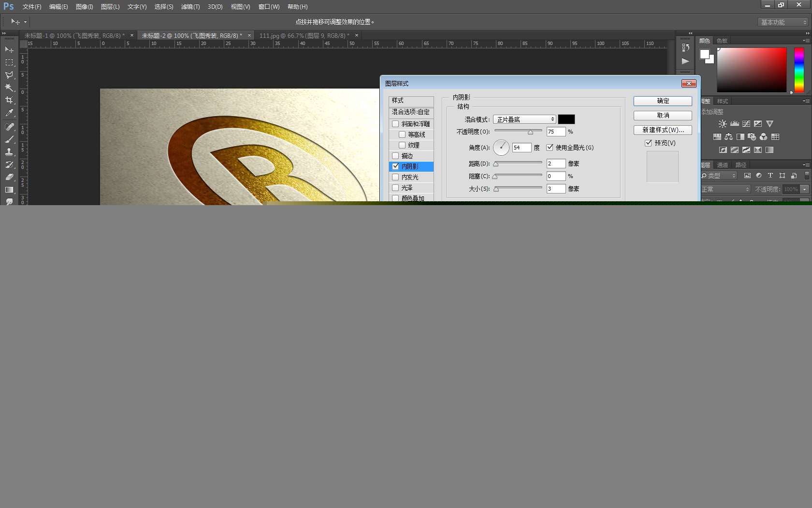Screen dimensions: 812x508
Task: Select the Magic Wand tool
Action: (x=9, y=88)
